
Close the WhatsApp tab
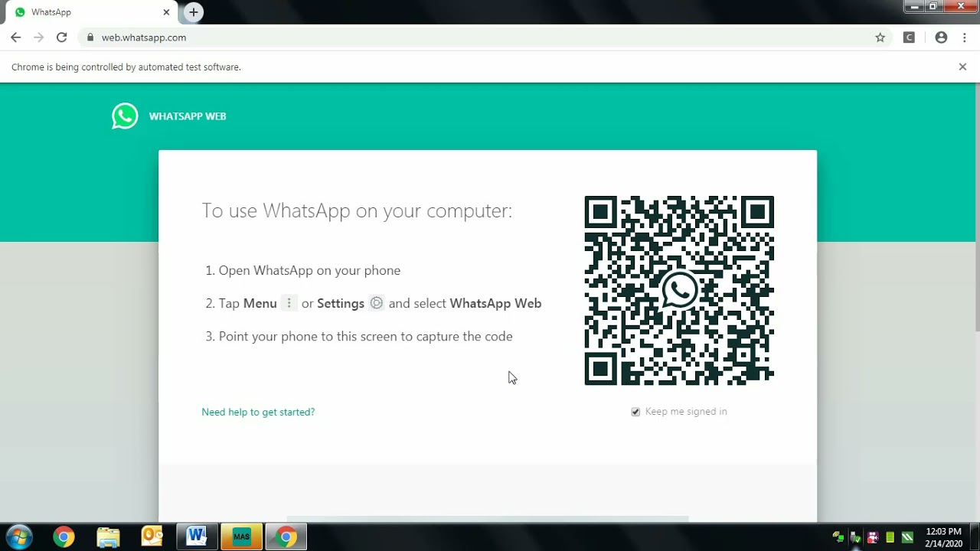coord(166,12)
